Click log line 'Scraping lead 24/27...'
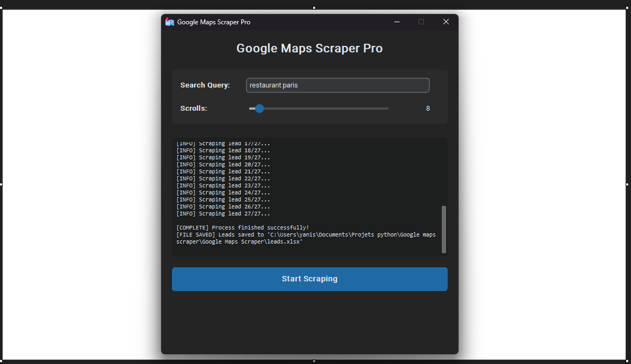 coord(223,193)
